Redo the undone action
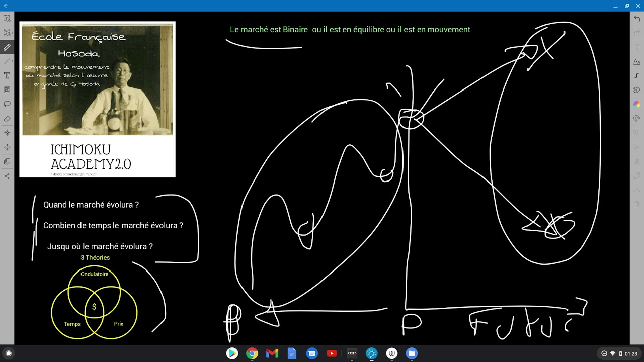The image size is (644, 362). [x=637, y=33]
